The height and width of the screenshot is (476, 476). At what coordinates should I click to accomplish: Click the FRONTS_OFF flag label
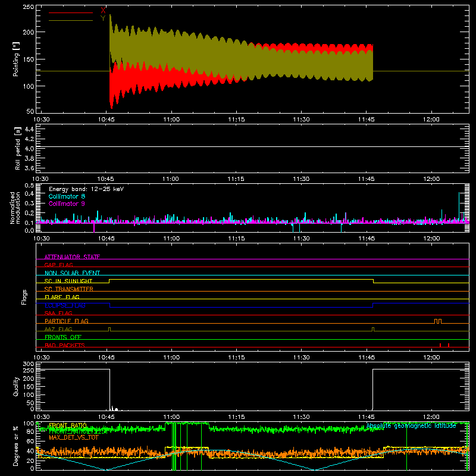click(63, 337)
